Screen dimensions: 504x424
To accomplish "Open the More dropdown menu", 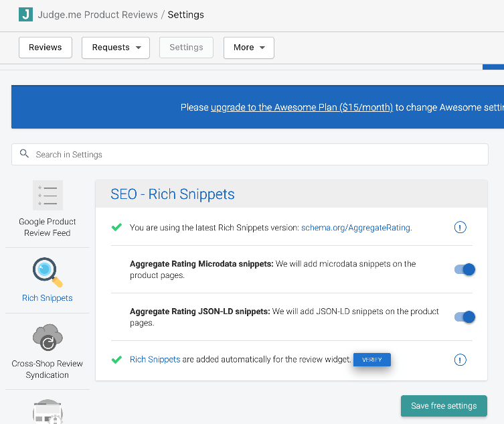I will click(249, 48).
